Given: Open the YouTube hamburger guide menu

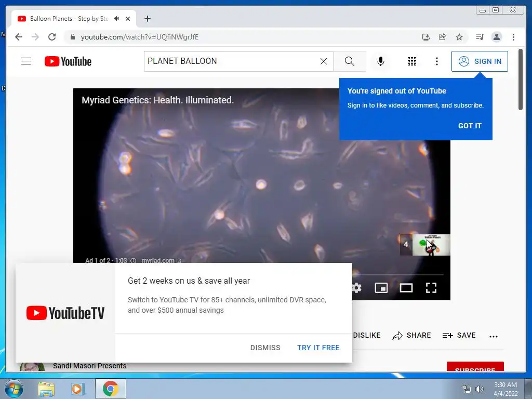Looking at the screenshot, I should [x=26, y=61].
